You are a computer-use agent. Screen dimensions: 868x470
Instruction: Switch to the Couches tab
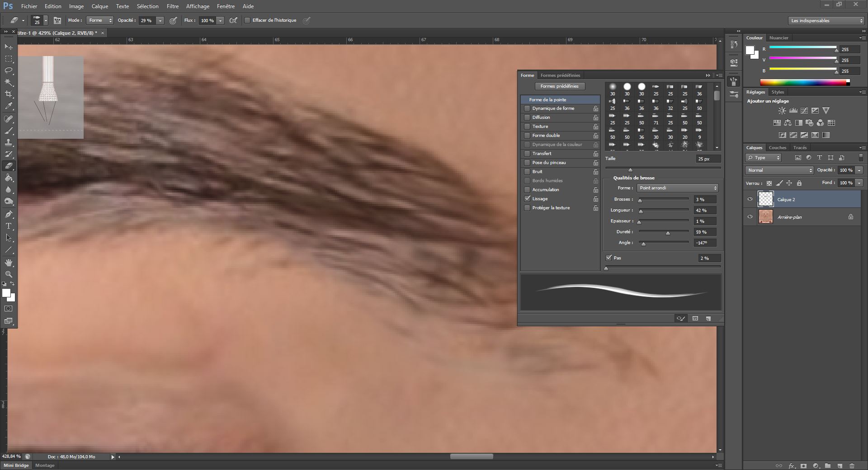[x=777, y=148]
